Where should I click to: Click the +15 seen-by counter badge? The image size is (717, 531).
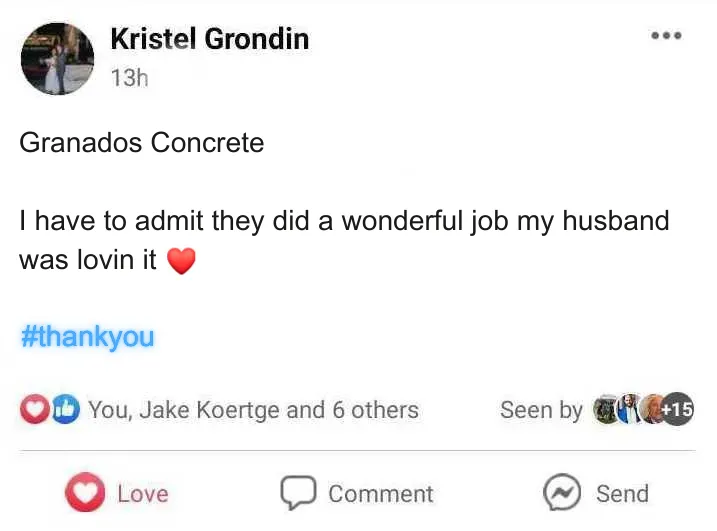(x=678, y=409)
